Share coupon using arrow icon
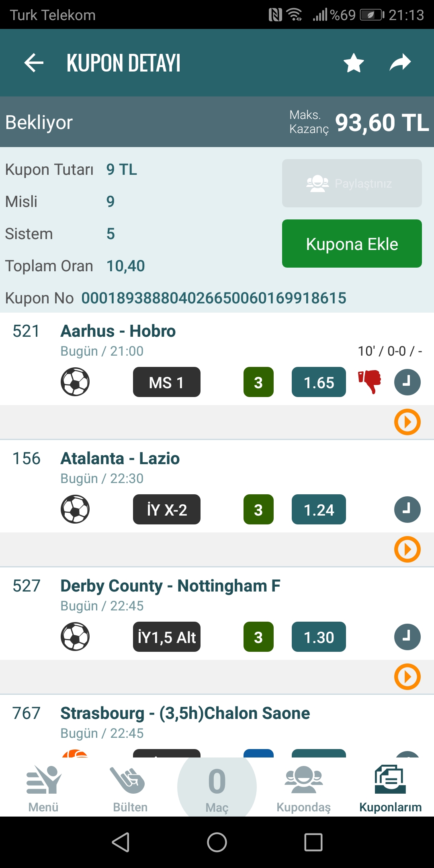The height and width of the screenshot is (868, 434). (x=400, y=62)
